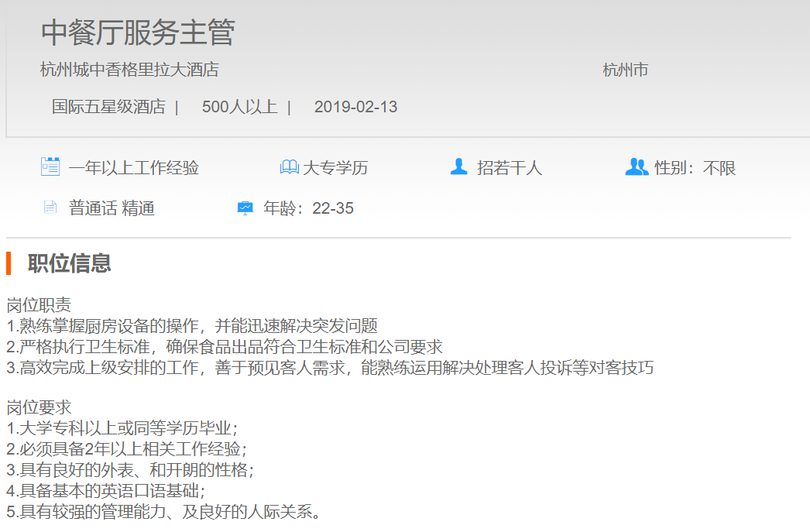This screenshot has height=532, width=810.
Task: Click the open book education icon
Action: 289,167
